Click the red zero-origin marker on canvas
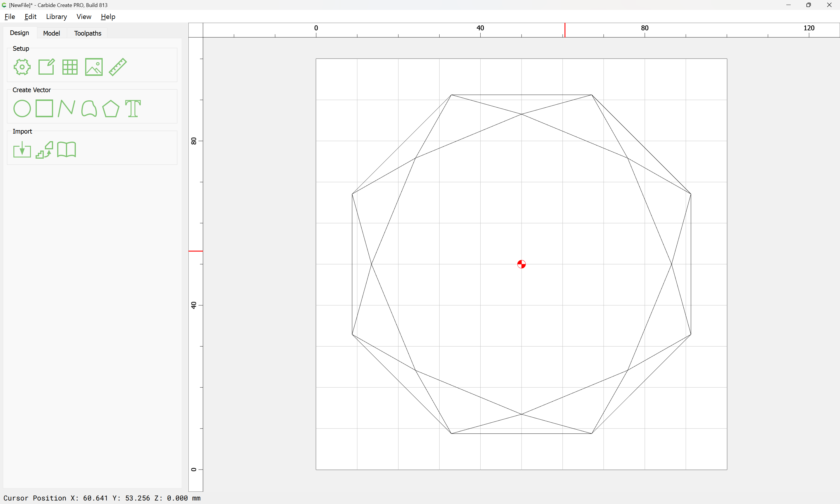 click(x=521, y=264)
